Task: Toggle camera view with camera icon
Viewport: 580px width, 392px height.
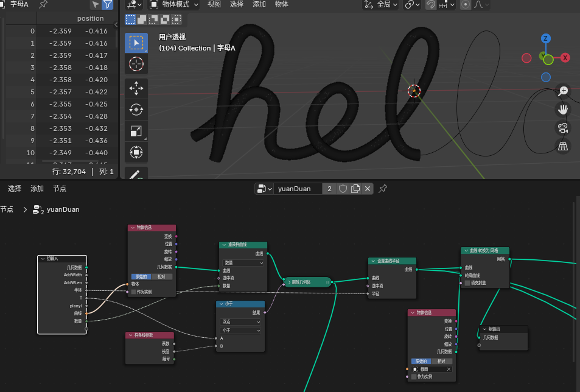Action: pos(564,128)
